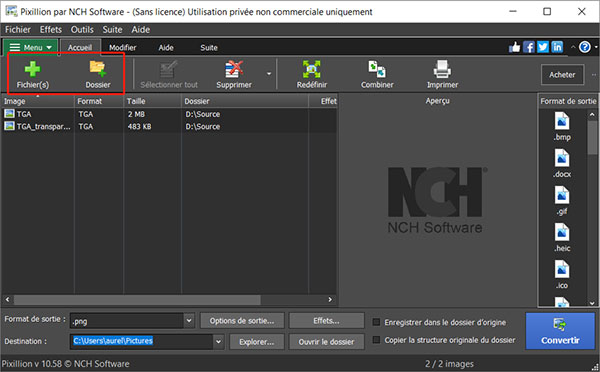The image size is (600, 372).
Task: Open the Twitter share icon
Action: pos(543,47)
